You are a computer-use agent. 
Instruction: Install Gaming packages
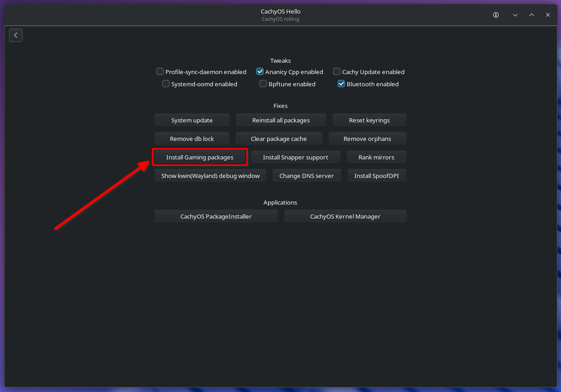200,157
